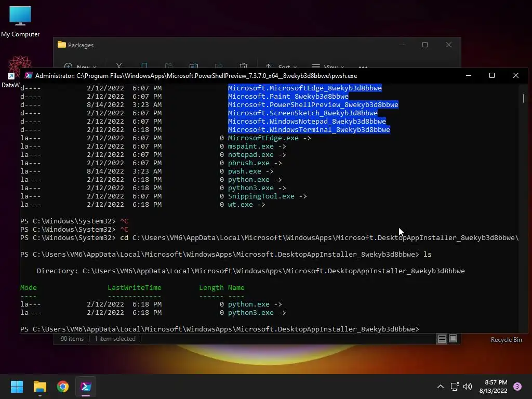Click the 'Directory:' path line
The width and height of the screenshot is (532, 399).
click(x=251, y=271)
